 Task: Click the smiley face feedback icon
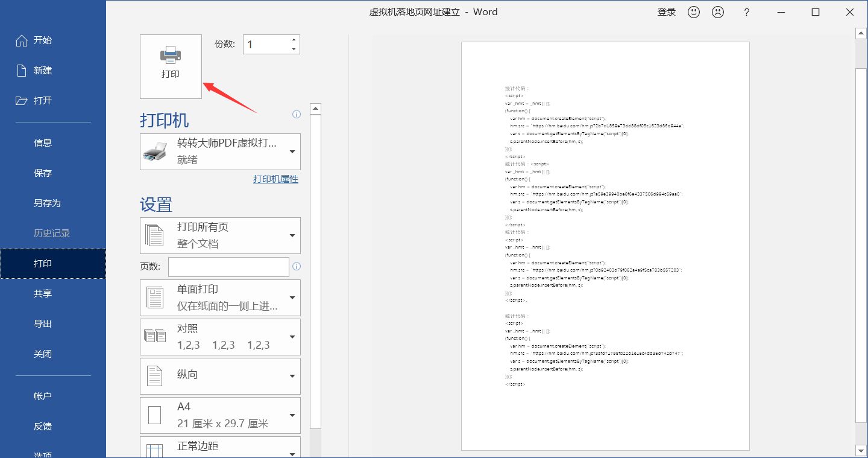(694, 12)
